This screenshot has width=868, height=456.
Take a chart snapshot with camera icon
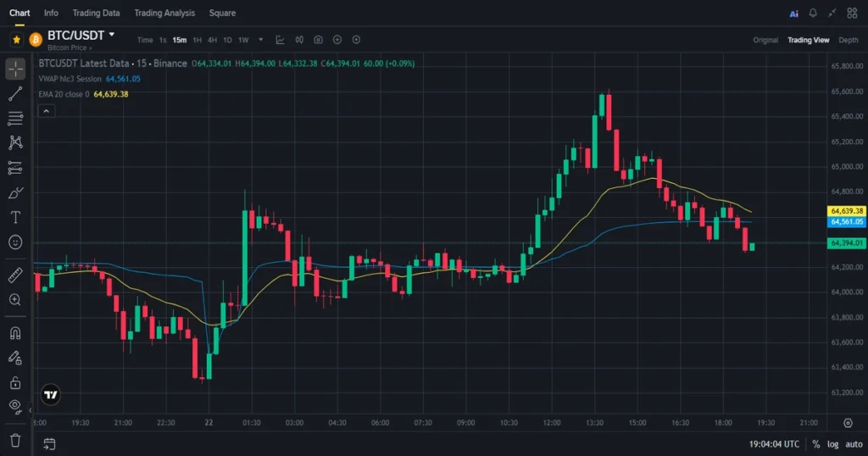pyautogui.click(x=319, y=40)
